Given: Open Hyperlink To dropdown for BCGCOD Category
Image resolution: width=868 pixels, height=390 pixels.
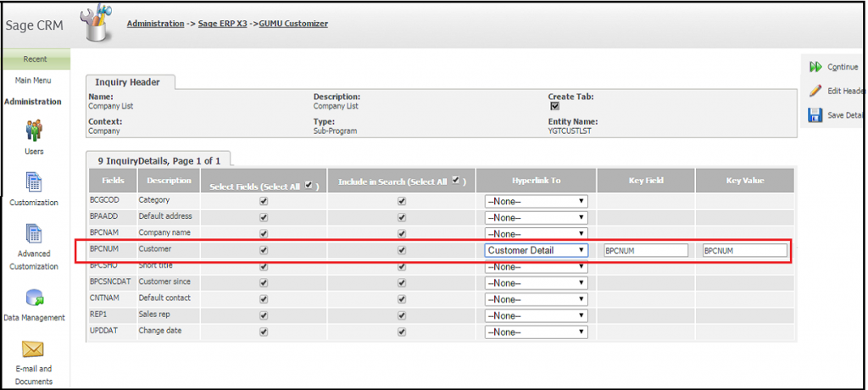Looking at the screenshot, I should pos(536,202).
